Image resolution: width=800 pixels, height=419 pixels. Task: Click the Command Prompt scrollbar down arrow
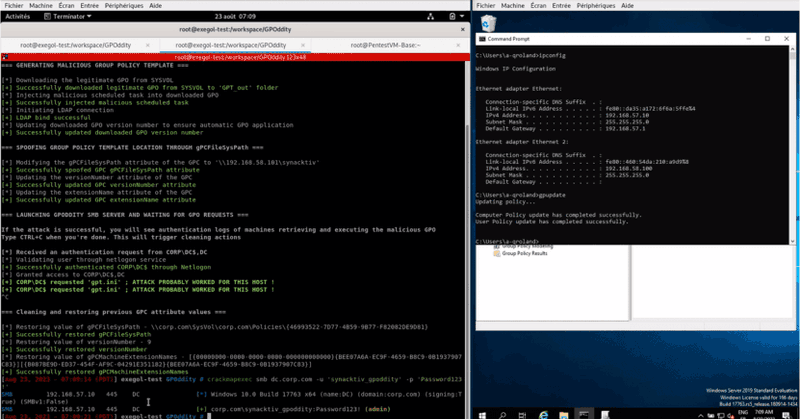click(792, 241)
